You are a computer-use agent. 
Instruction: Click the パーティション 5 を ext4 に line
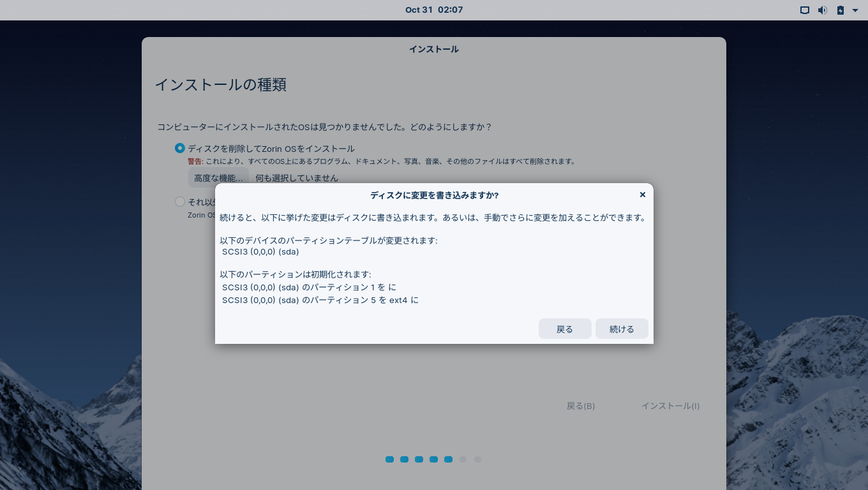pyautogui.click(x=320, y=300)
